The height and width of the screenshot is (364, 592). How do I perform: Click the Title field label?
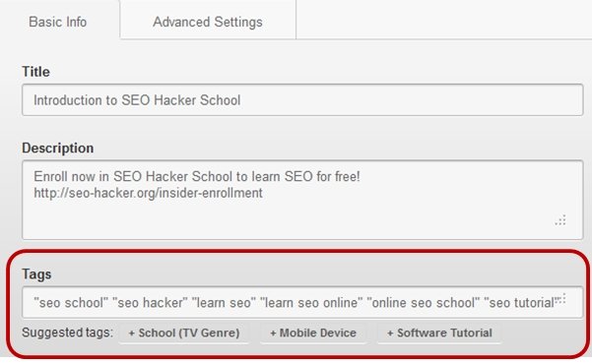pos(35,72)
